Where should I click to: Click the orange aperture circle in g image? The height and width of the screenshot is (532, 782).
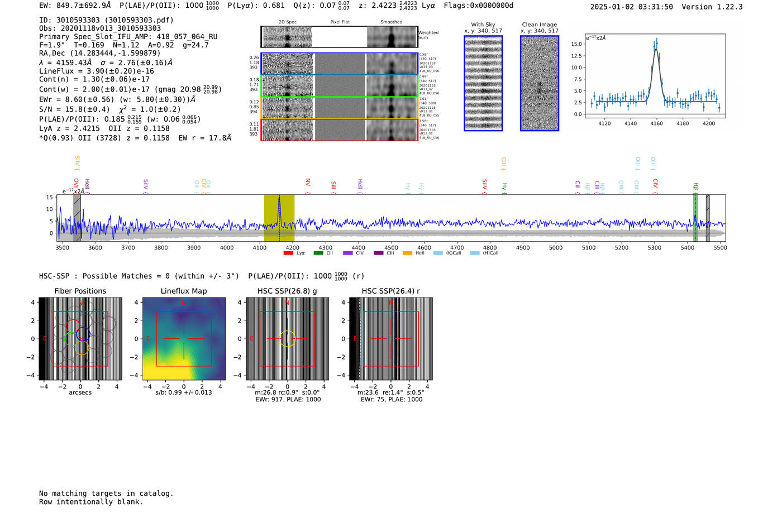click(287, 339)
